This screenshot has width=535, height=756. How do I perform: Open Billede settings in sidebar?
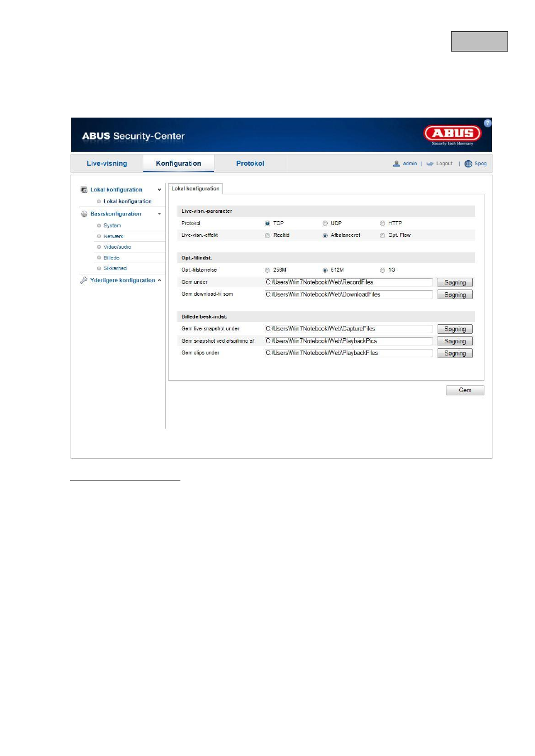[x=111, y=258]
